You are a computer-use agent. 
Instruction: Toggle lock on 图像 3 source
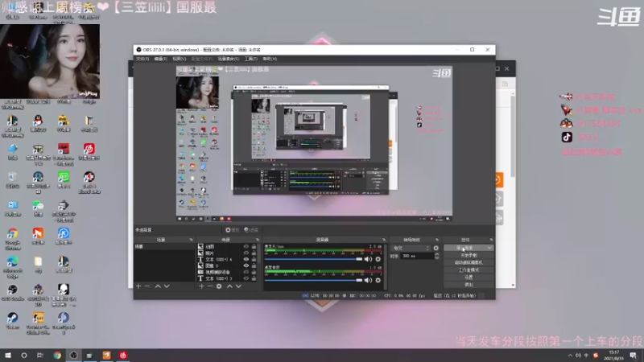254,265
